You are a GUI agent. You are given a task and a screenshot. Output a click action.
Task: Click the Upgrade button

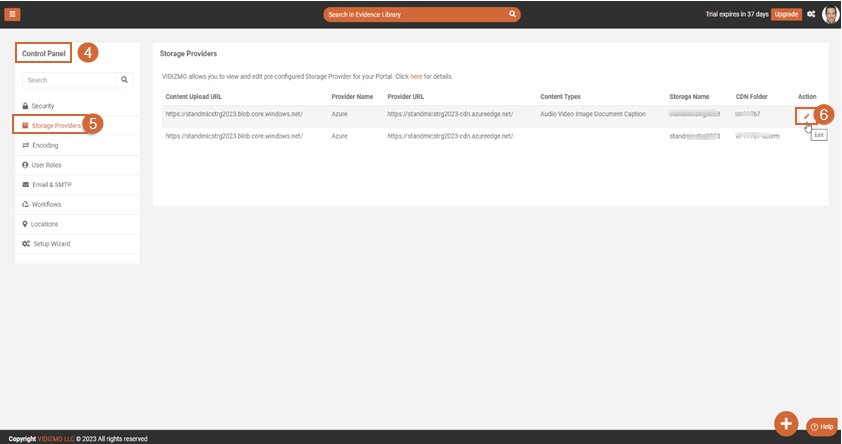[786, 15]
